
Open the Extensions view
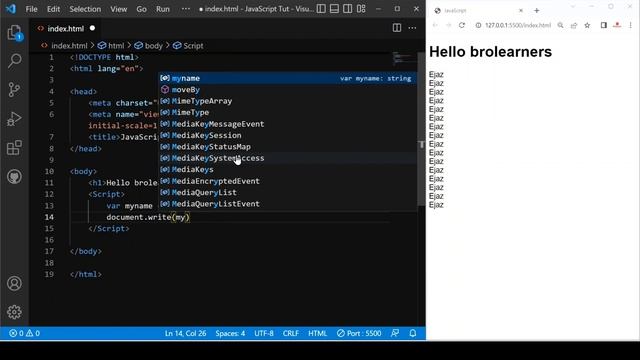pyautogui.click(x=14, y=148)
